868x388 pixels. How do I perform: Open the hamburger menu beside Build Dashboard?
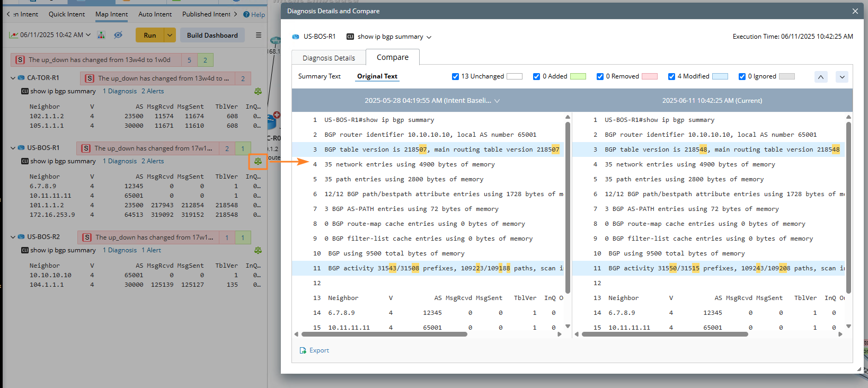click(259, 35)
